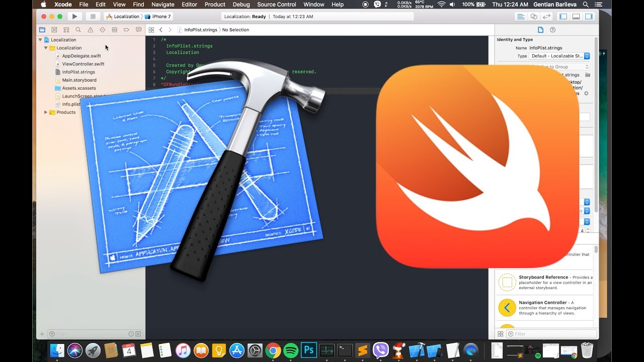The image size is (644, 362).
Task: Open the Report navigator speech bubble
Action: (138, 30)
